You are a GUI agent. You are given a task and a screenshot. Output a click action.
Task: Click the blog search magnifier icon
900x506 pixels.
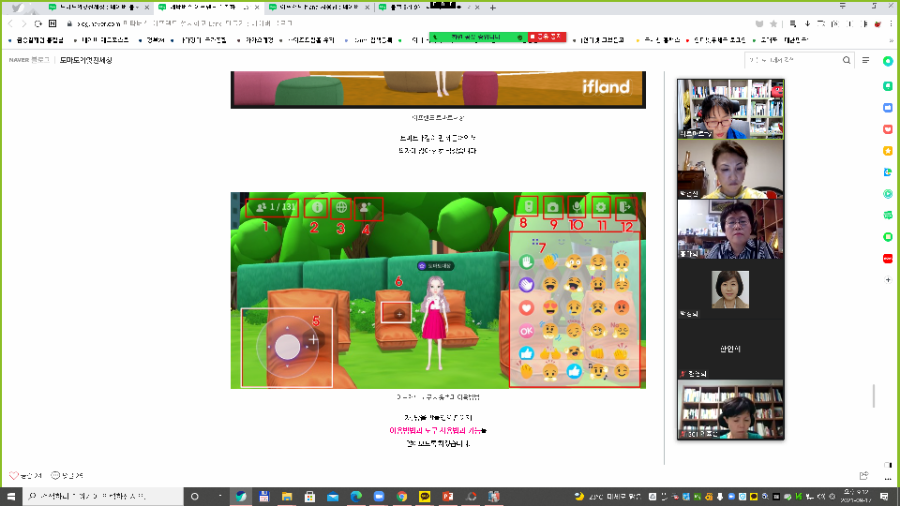click(847, 60)
